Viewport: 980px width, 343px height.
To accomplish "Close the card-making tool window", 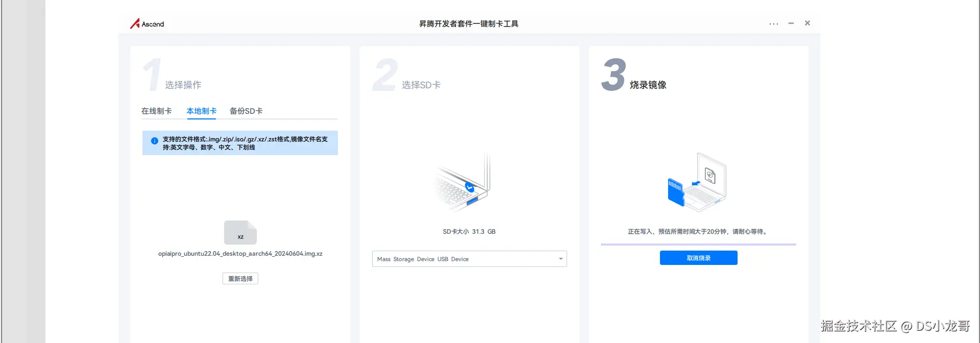I will tap(807, 23).
